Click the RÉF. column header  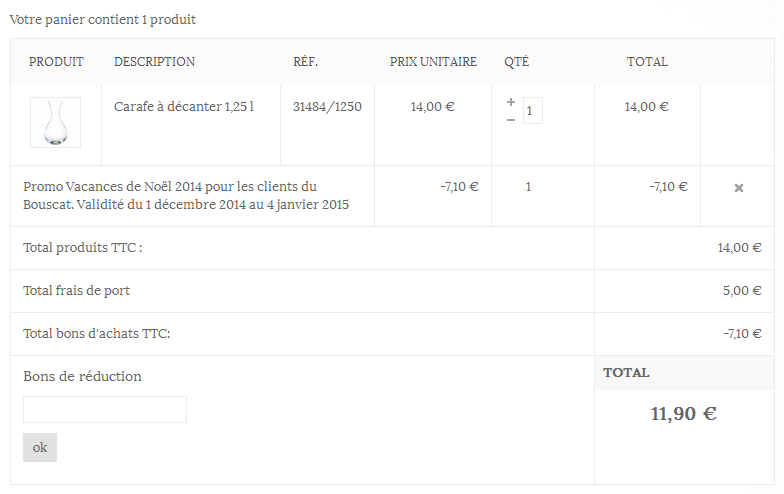click(x=305, y=62)
